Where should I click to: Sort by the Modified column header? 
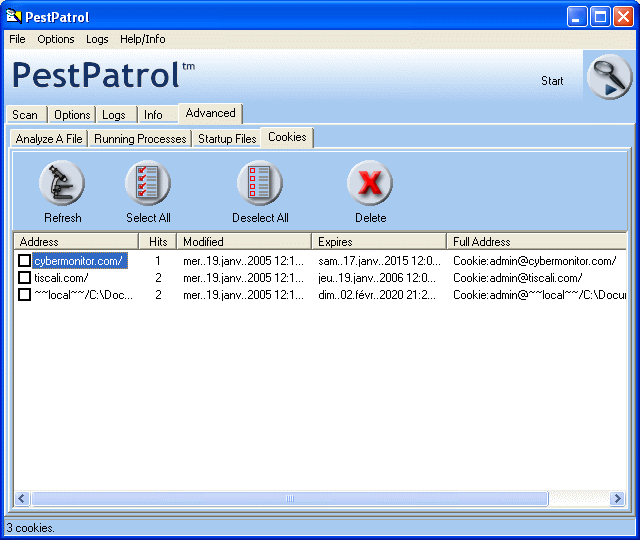[244, 242]
